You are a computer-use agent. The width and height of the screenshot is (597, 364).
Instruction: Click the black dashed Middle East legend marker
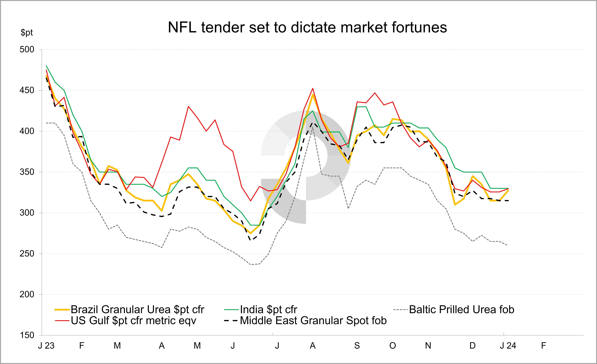tap(231, 321)
